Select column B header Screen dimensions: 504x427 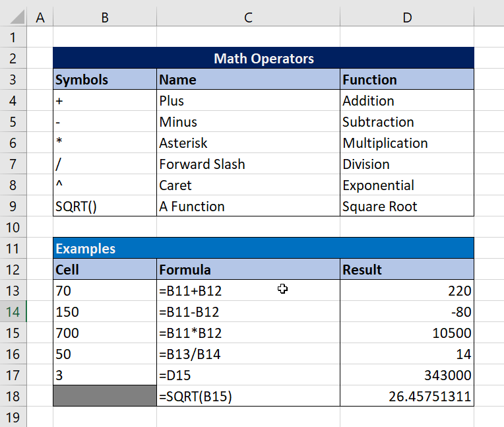tap(104, 18)
